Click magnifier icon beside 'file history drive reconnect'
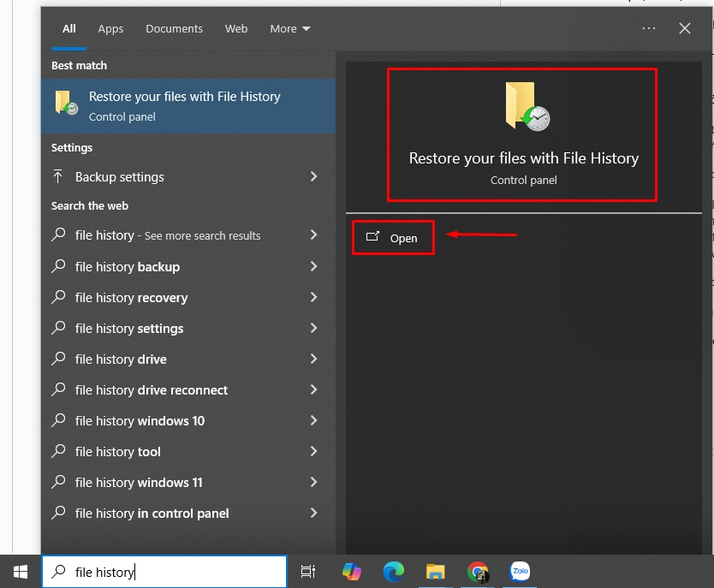The height and width of the screenshot is (588, 714). [x=58, y=389]
